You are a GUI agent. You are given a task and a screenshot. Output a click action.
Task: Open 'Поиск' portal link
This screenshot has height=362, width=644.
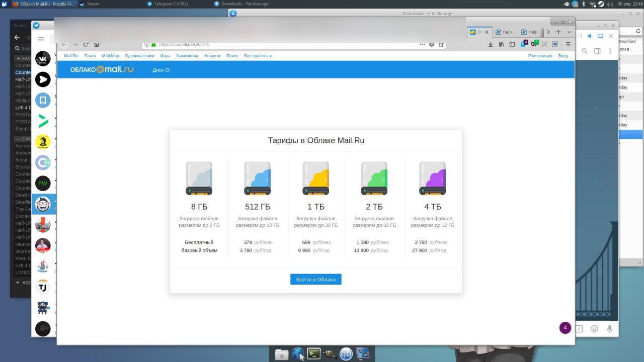pos(232,56)
